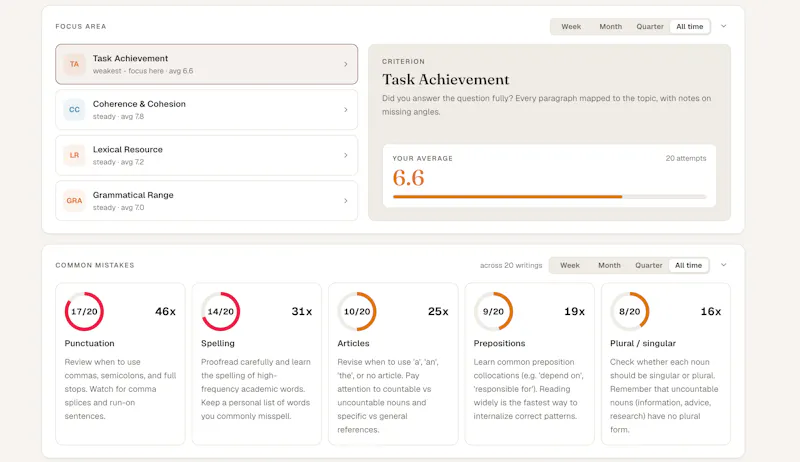
Task: Click the steady avg 7.8 subtitle
Action: click(118, 116)
